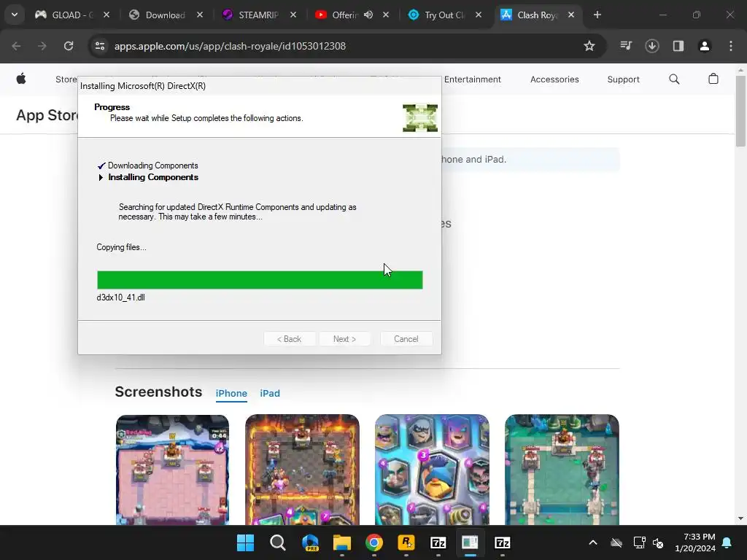The image size is (747, 560).
Task: Click the DirectX logo in the installer
Action: pyautogui.click(x=420, y=118)
